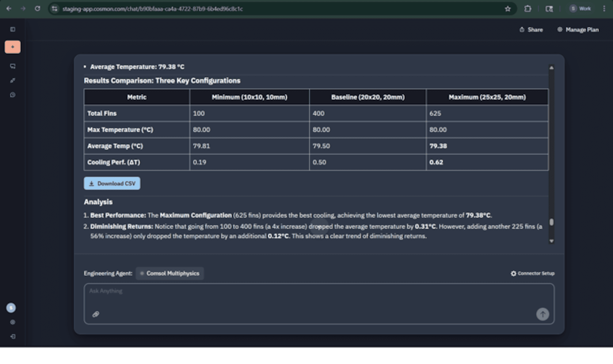The width and height of the screenshot is (613, 364).
Task: Reload the page with refresh icon
Action: pyautogui.click(x=37, y=9)
